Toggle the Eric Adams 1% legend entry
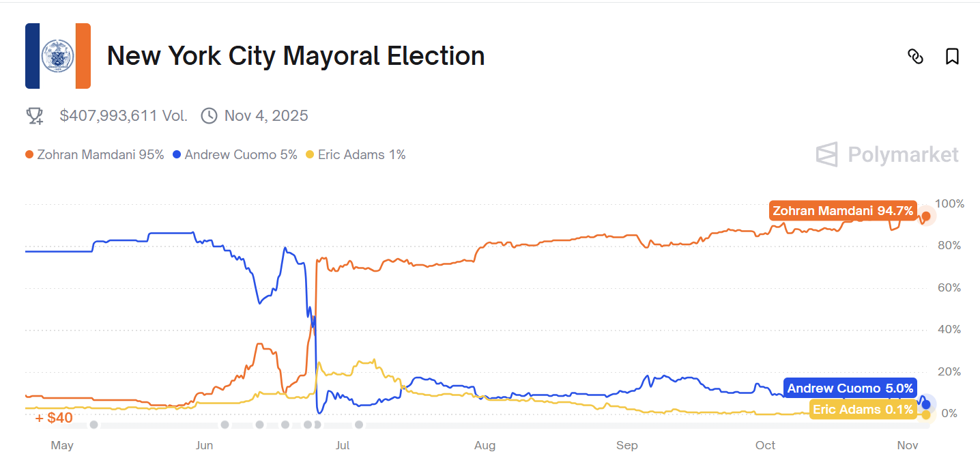Screen dimensions: 980x467 pos(356,155)
